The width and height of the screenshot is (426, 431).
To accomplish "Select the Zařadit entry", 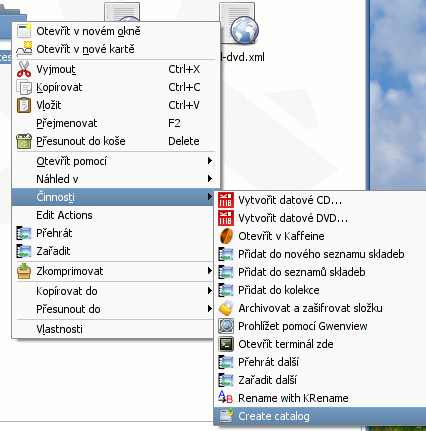I will (113, 251).
